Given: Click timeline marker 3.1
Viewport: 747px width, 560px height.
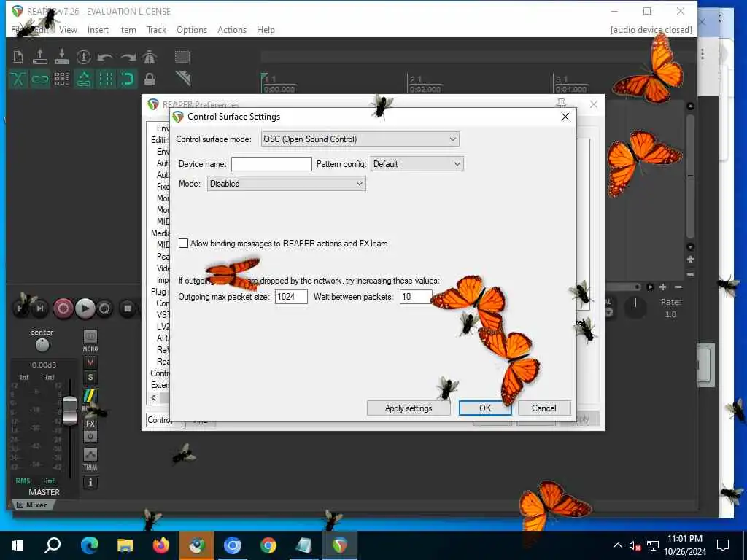Looking at the screenshot, I should [562, 79].
